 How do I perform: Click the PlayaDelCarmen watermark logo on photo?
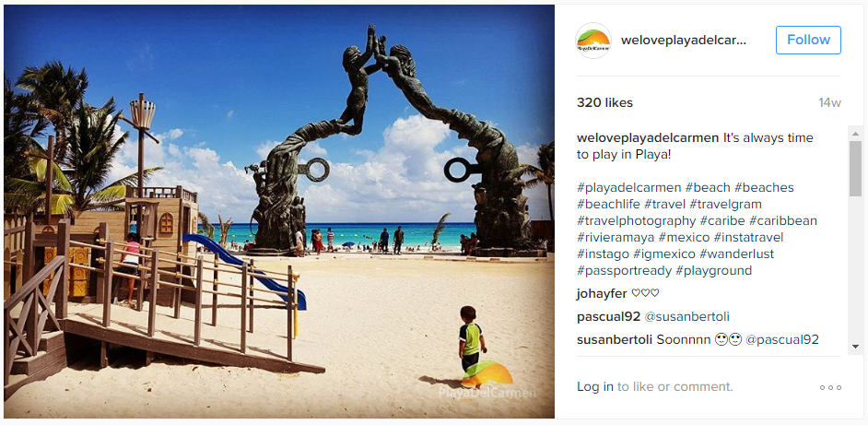(487, 380)
